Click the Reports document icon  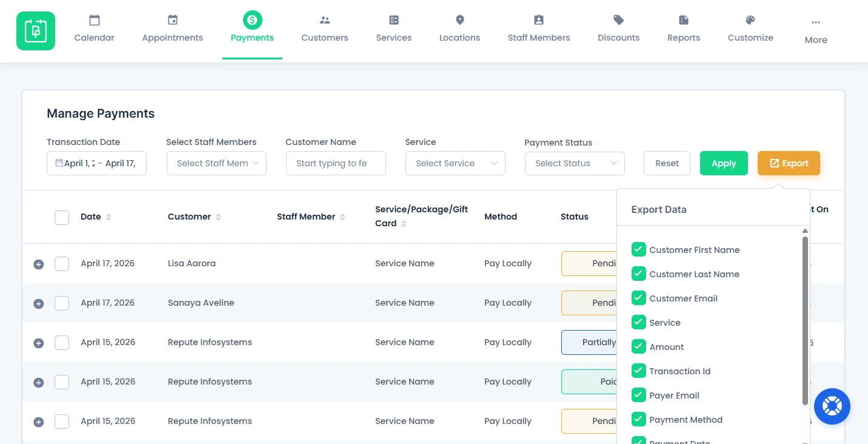(x=684, y=20)
